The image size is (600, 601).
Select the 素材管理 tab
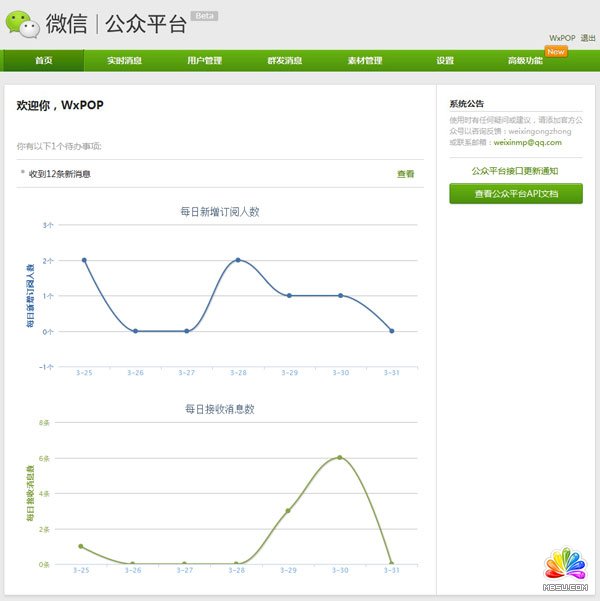pyautogui.click(x=365, y=61)
